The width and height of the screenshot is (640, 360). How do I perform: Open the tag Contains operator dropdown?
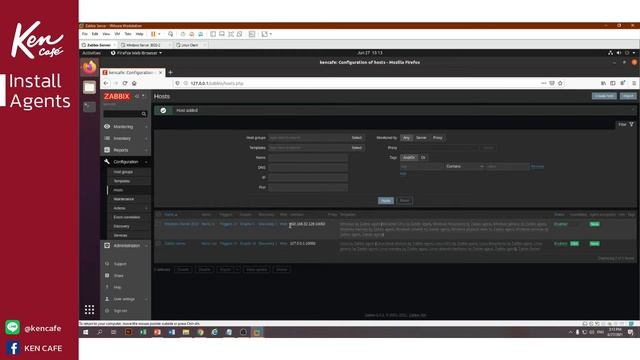(464, 167)
